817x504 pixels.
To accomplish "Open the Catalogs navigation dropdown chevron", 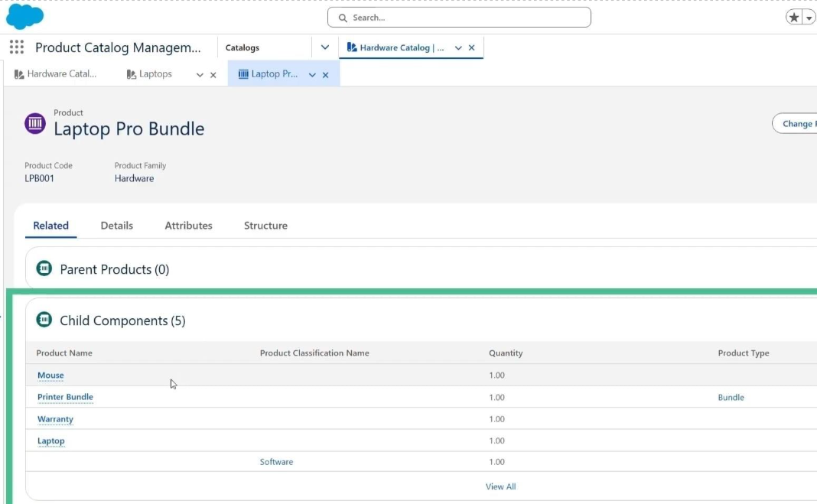I will [325, 47].
